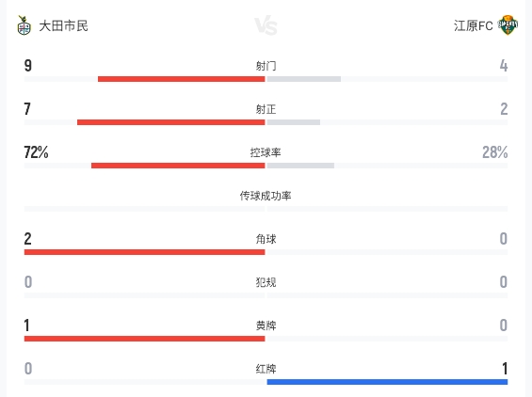Viewport: 532px width, 397px height.
Task: Click the red yellow-card bar for 大田市民
Action: (x=145, y=339)
